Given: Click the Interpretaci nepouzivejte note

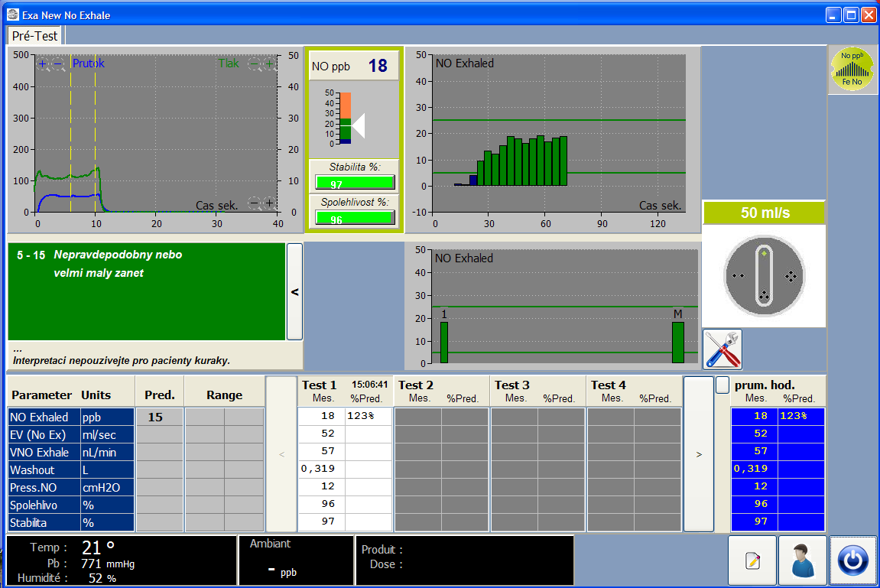Looking at the screenshot, I should (x=122, y=361).
